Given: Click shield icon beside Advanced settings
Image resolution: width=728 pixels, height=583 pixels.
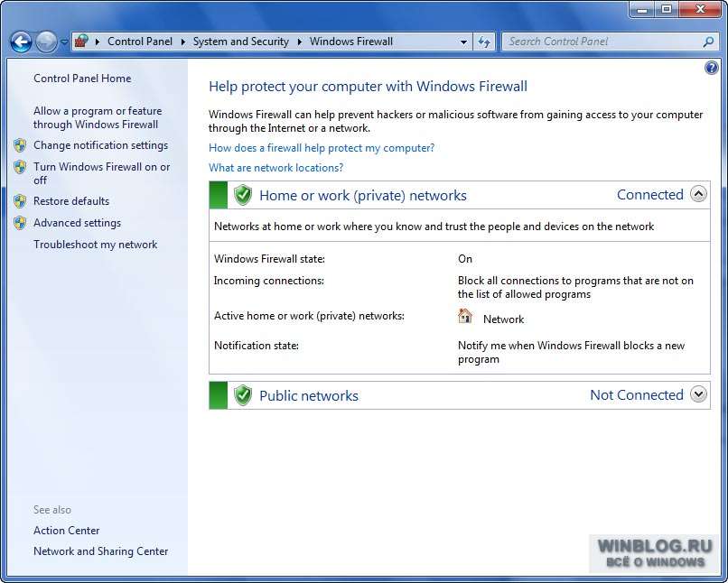Looking at the screenshot, I should [20, 223].
